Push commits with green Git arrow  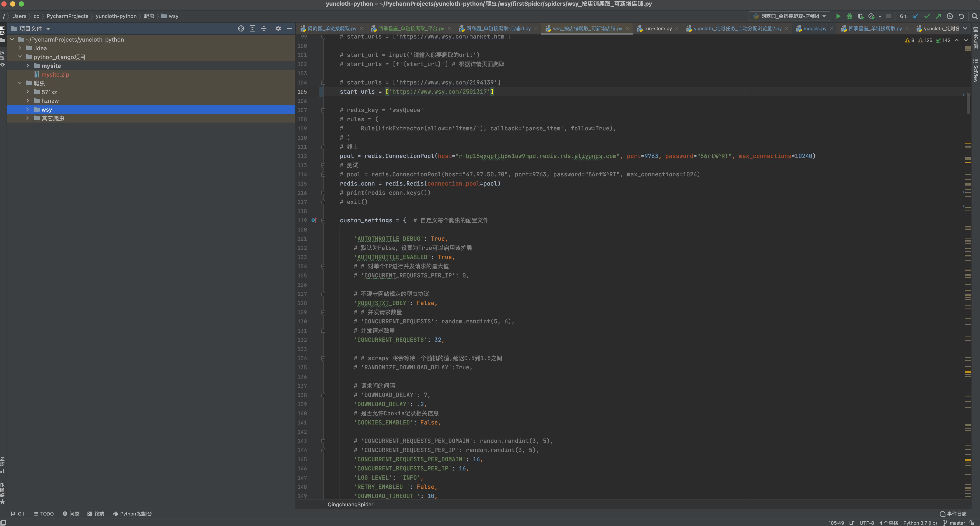pos(938,16)
